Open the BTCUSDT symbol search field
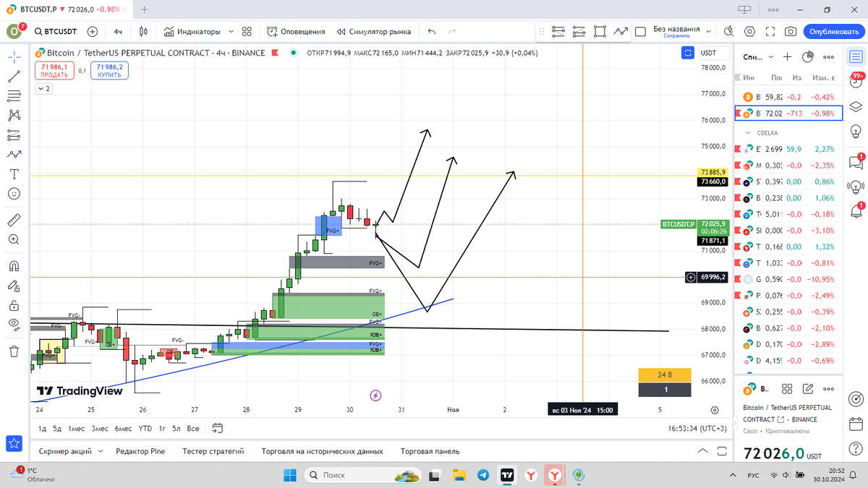Image resolution: width=868 pixels, height=488 pixels. pyautogui.click(x=55, y=32)
